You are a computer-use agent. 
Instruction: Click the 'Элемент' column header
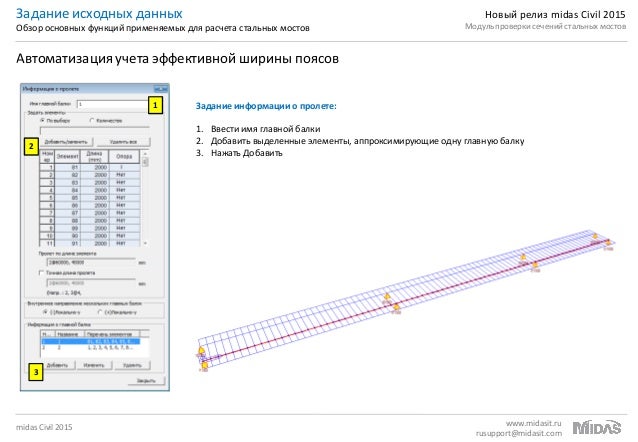tap(67, 156)
